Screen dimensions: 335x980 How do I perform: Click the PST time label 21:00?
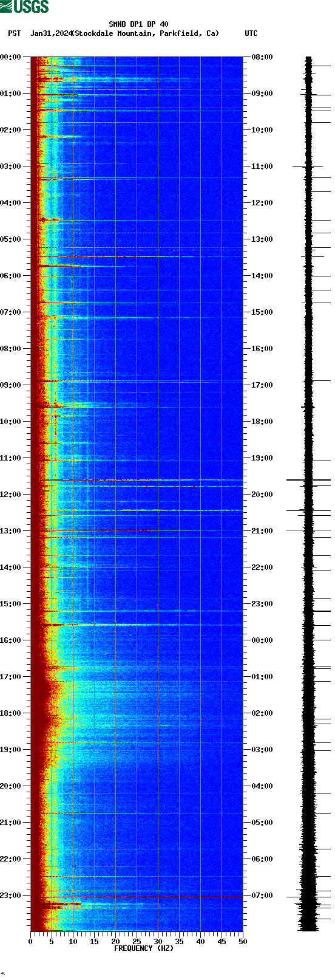click(x=11, y=823)
